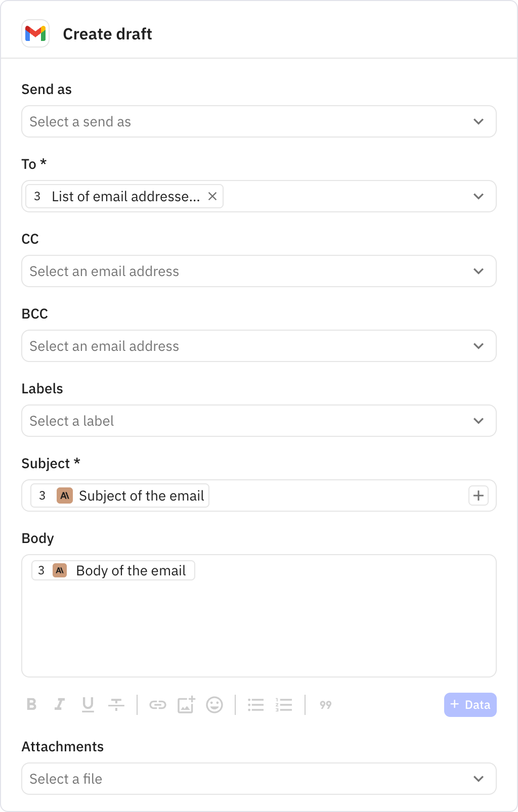Remove the List of email addresses chip

(x=212, y=196)
